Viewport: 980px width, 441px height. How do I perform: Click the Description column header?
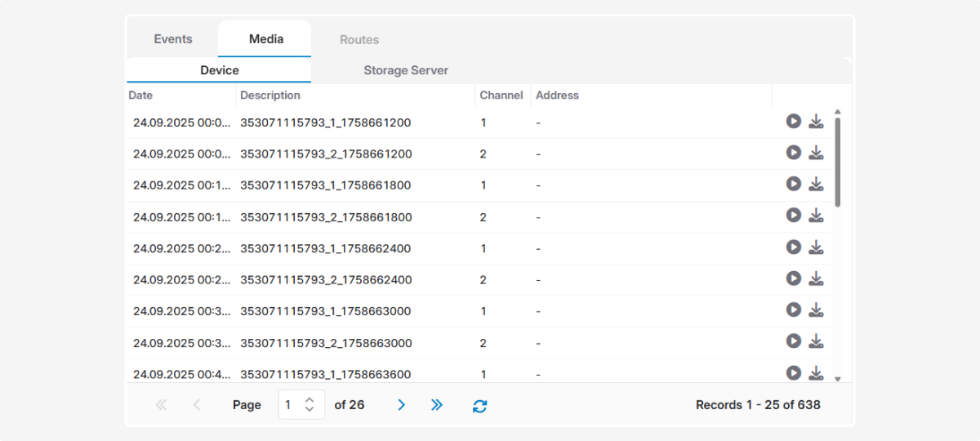[x=270, y=96]
